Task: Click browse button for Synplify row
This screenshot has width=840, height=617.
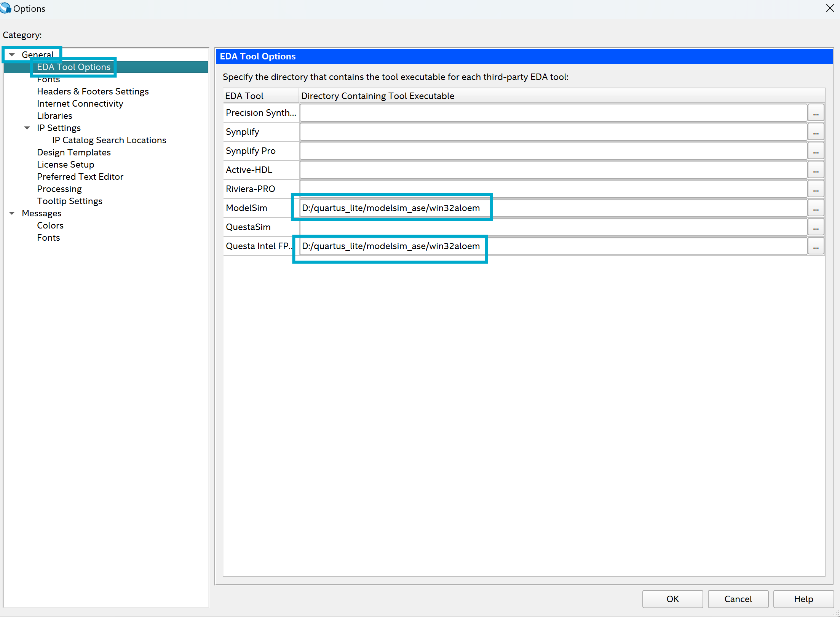Action: [816, 132]
